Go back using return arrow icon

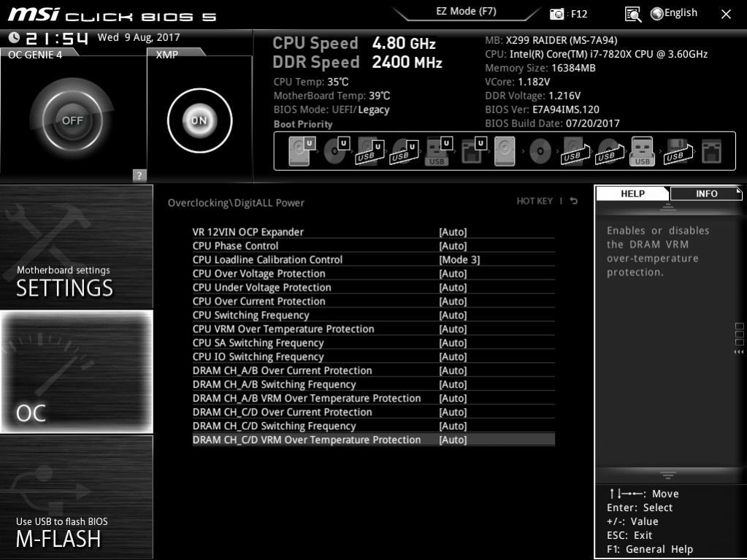574,201
